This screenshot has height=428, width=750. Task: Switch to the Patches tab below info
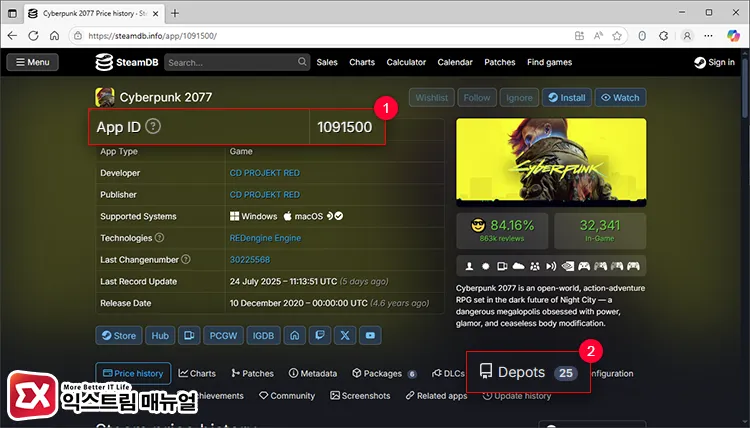(252, 373)
